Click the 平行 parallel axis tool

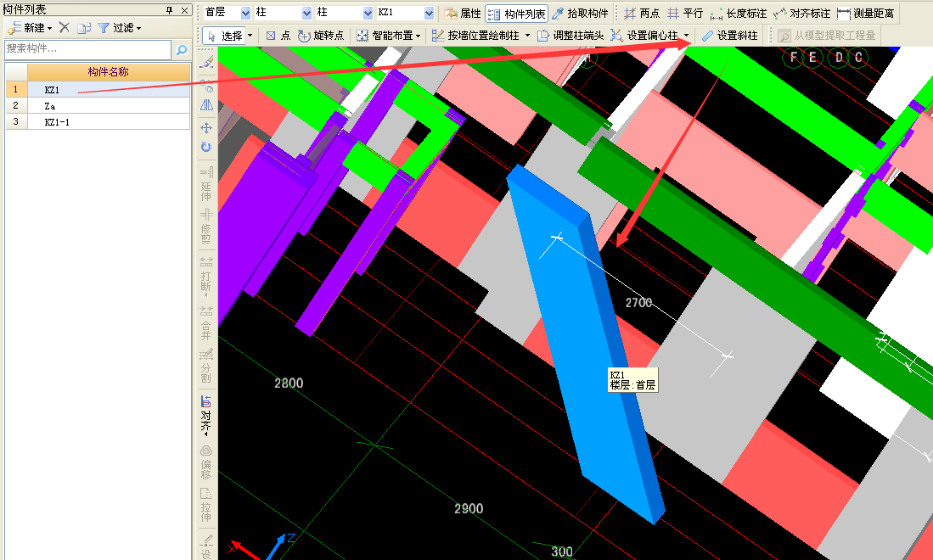685,13
